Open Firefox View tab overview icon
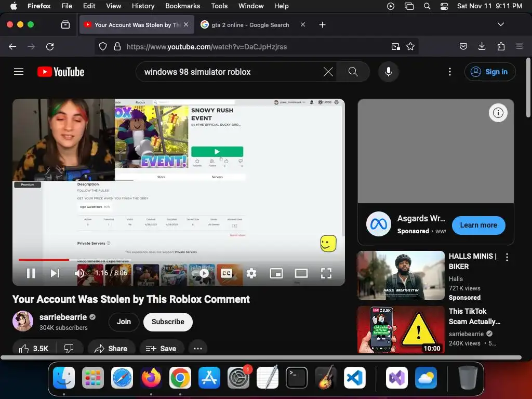This screenshot has height=399, width=532. click(65, 25)
